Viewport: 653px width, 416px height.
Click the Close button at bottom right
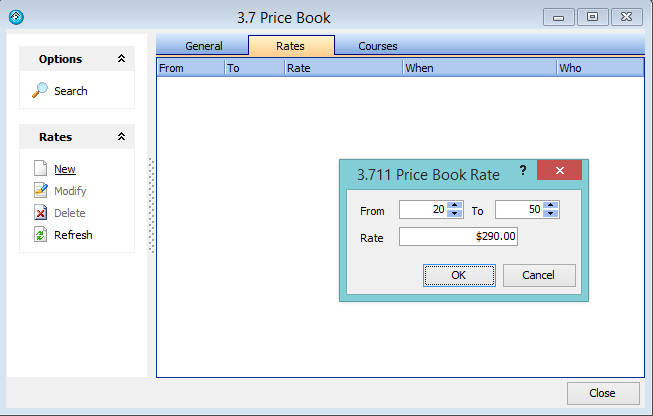point(603,393)
